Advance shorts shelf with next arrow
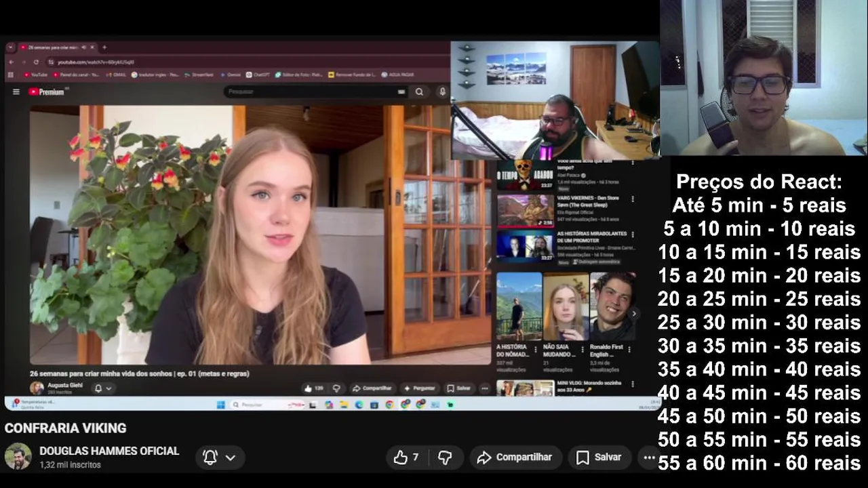 (x=634, y=314)
